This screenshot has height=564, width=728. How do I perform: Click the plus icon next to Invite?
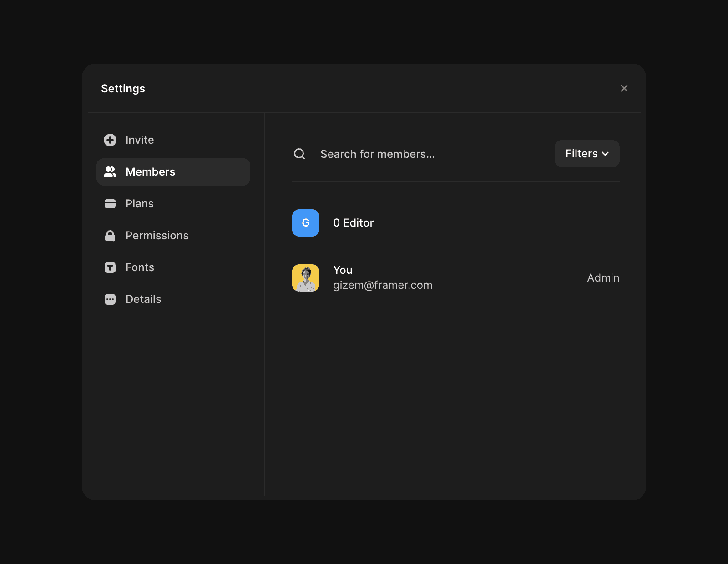pyautogui.click(x=110, y=140)
